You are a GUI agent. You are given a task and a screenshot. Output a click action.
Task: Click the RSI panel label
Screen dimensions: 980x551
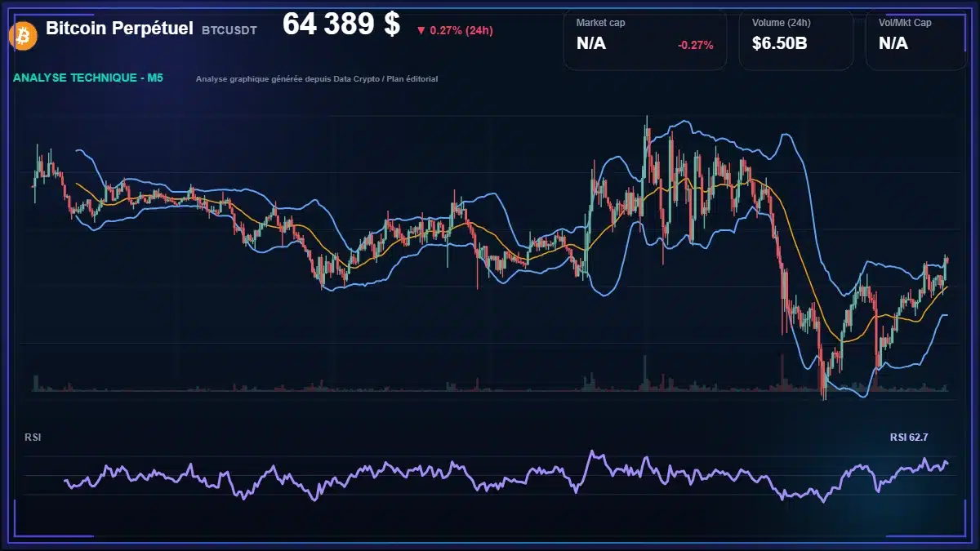pyautogui.click(x=33, y=438)
